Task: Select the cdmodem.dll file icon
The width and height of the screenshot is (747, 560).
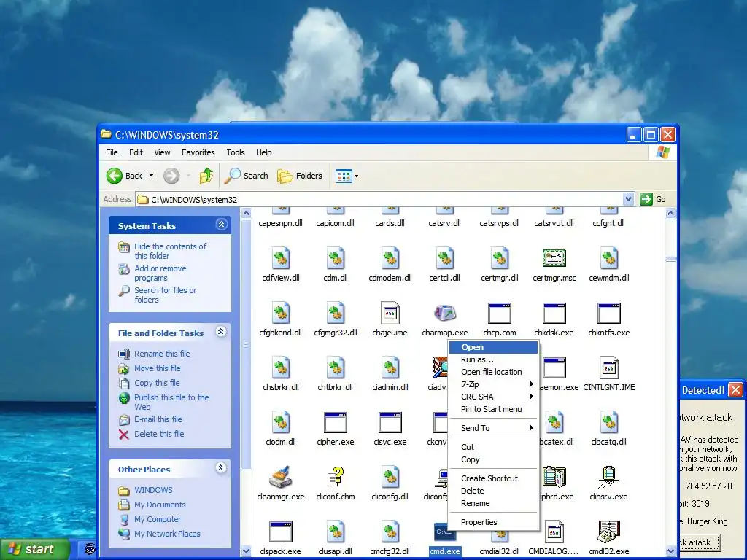Action: (390, 258)
